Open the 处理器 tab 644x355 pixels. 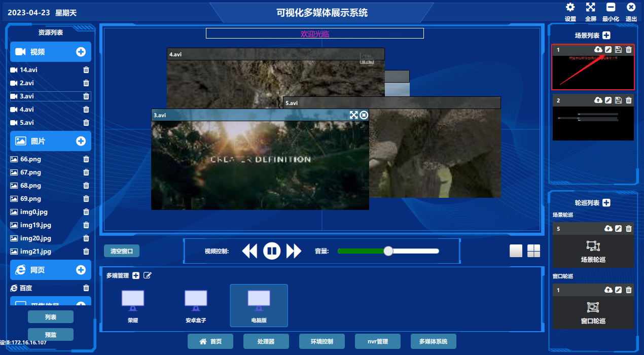[266, 341]
